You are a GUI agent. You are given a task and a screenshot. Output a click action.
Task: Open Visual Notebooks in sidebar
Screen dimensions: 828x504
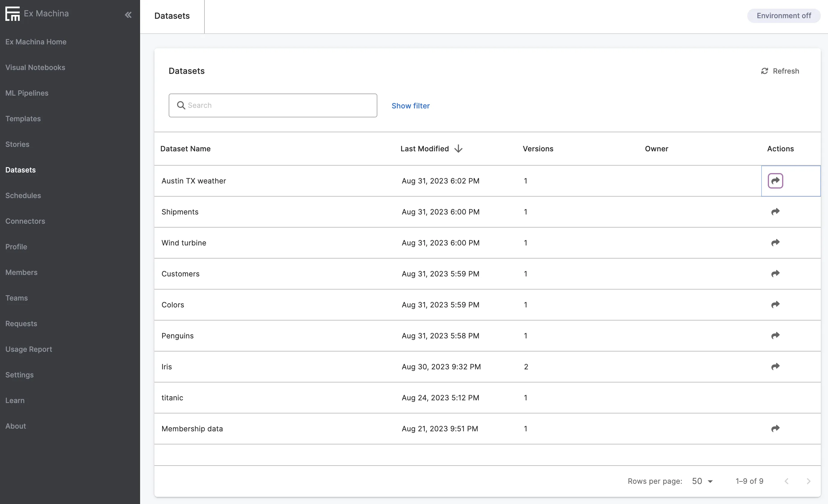35,68
